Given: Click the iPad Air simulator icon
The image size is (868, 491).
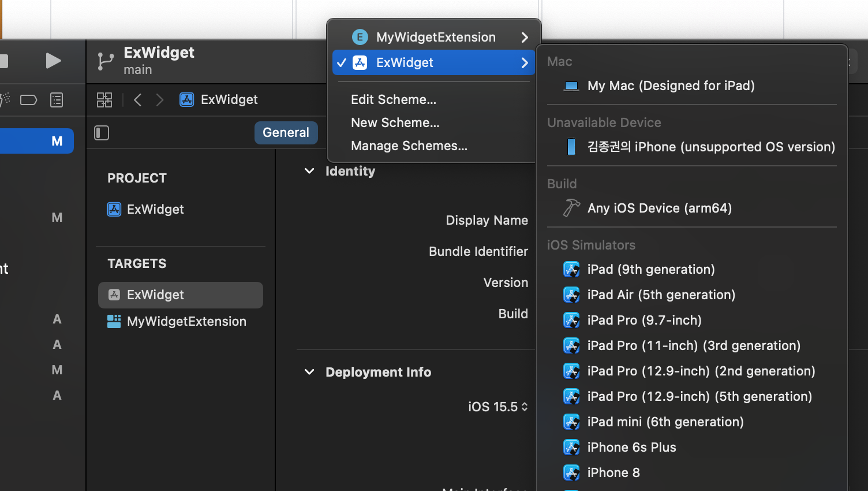Looking at the screenshot, I should click(x=571, y=295).
